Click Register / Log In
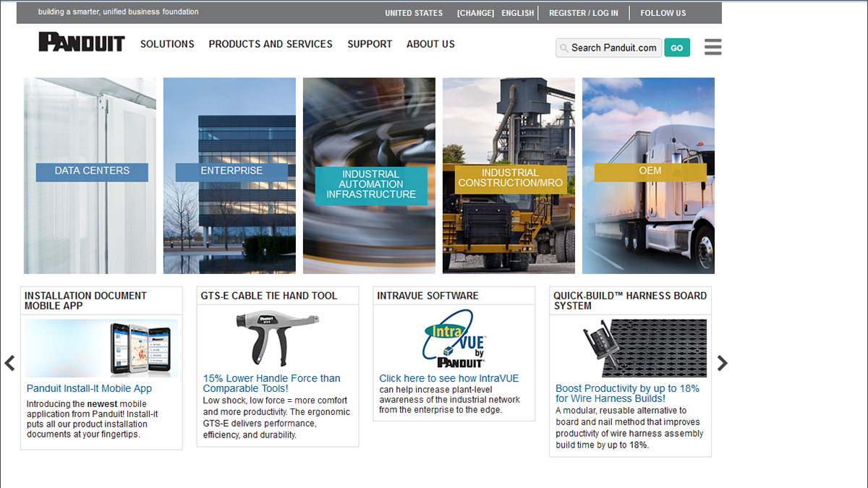 click(584, 13)
